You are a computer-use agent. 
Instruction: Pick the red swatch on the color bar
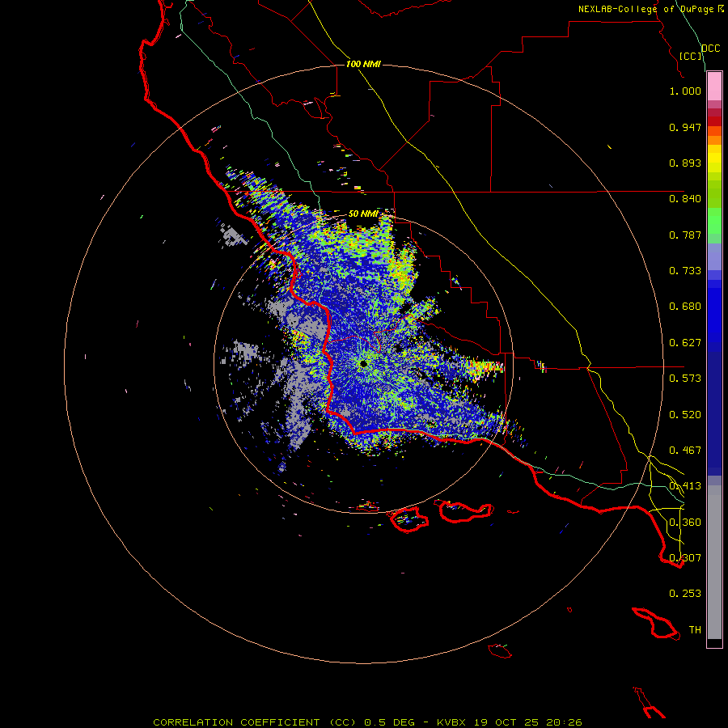click(x=714, y=121)
